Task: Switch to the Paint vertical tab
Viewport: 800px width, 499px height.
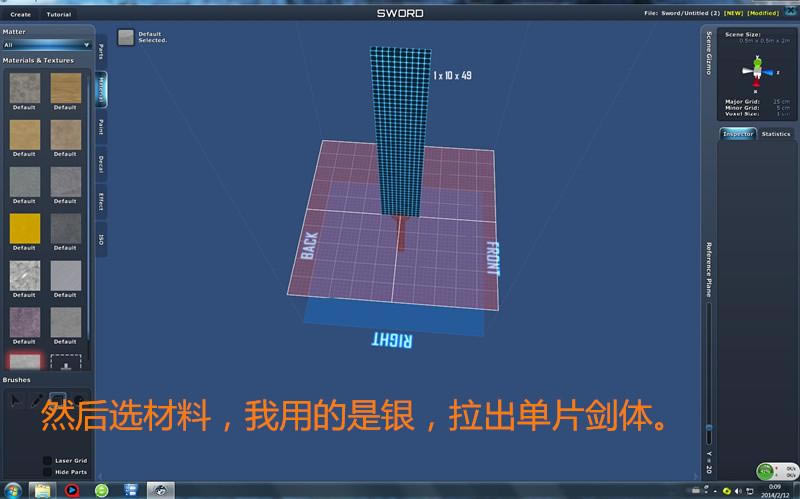Action: [101, 126]
